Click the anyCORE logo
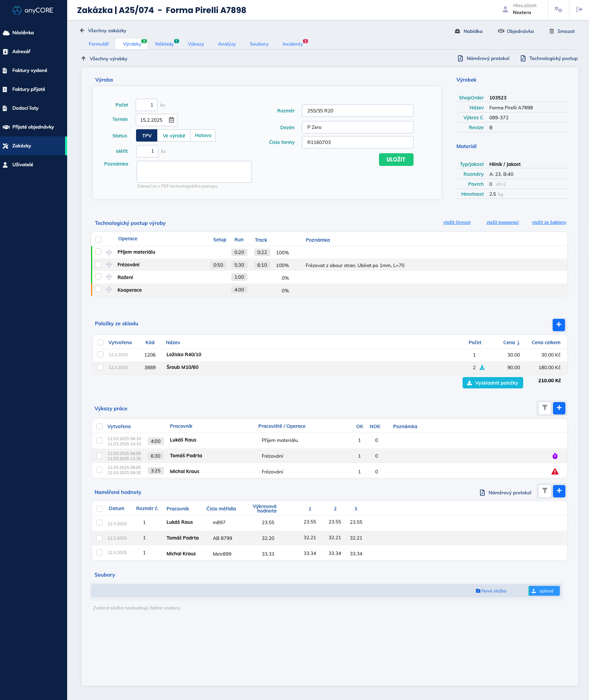589x700 pixels. coord(33,10)
